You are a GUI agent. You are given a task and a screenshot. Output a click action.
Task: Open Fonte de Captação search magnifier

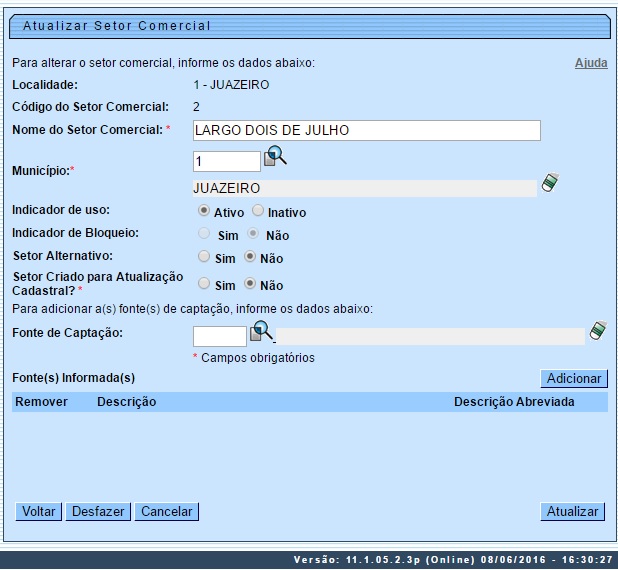click(261, 331)
